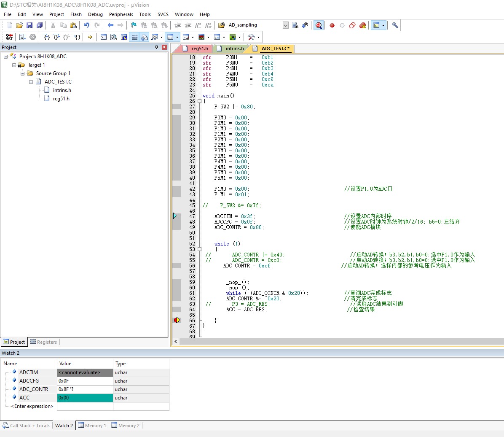The height and width of the screenshot is (437, 504).
Task: Switch to the reg51.h editor tab
Action: click(196, 49)
